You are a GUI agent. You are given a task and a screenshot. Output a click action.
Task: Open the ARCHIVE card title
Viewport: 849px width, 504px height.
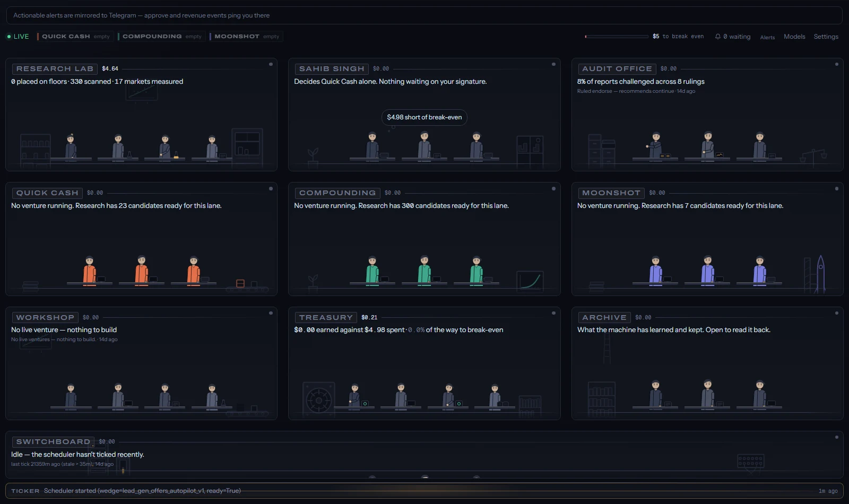tap(604, 317)
